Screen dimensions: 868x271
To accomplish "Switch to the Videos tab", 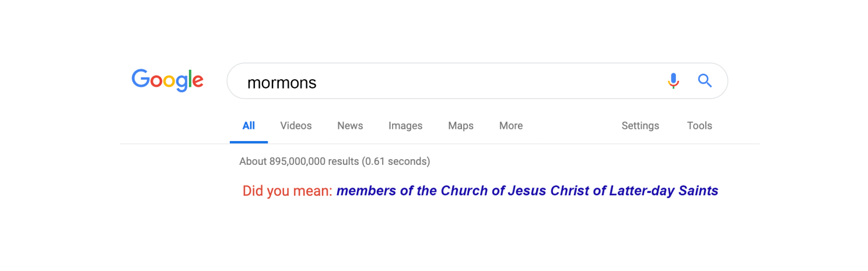I will pos(296,126).
